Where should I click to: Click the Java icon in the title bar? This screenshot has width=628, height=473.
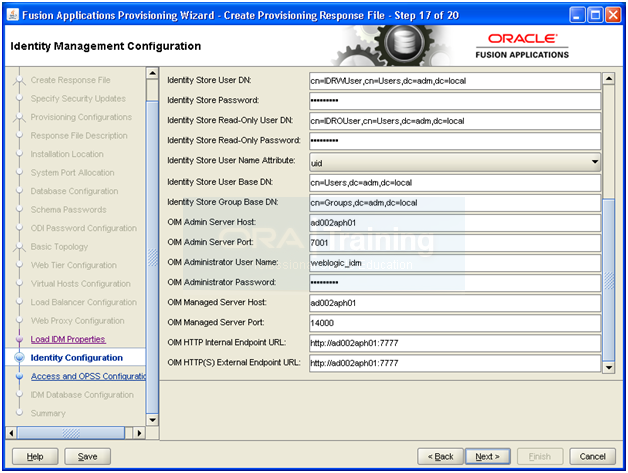(x=13, y=15)
